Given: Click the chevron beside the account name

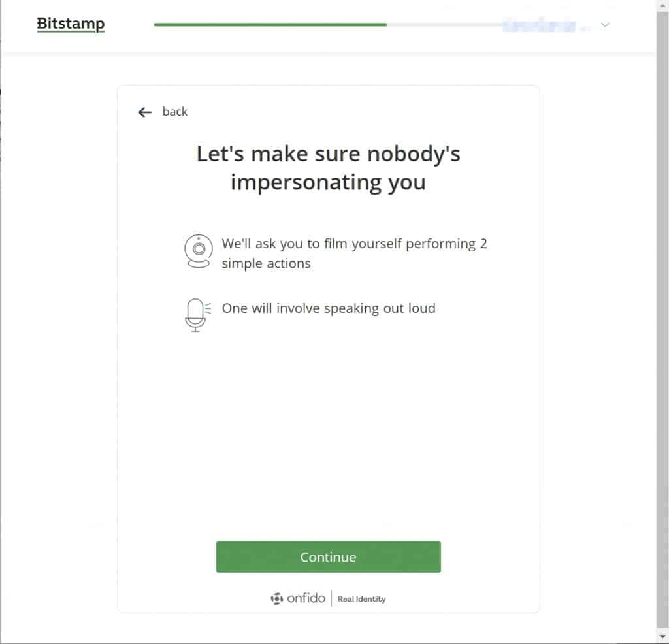Looking at the screenshot, I should 604,25.
